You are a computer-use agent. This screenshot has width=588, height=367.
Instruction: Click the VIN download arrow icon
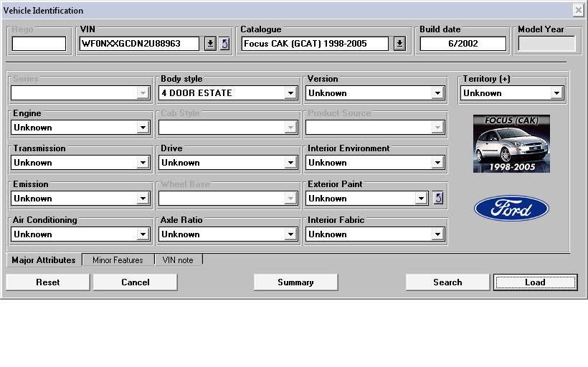click(210, 44)
